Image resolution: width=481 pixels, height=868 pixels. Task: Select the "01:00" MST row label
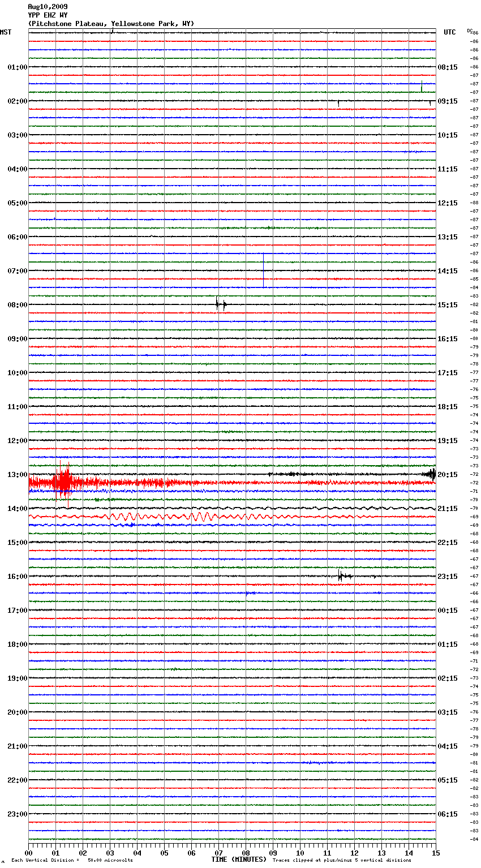(18, 67)
